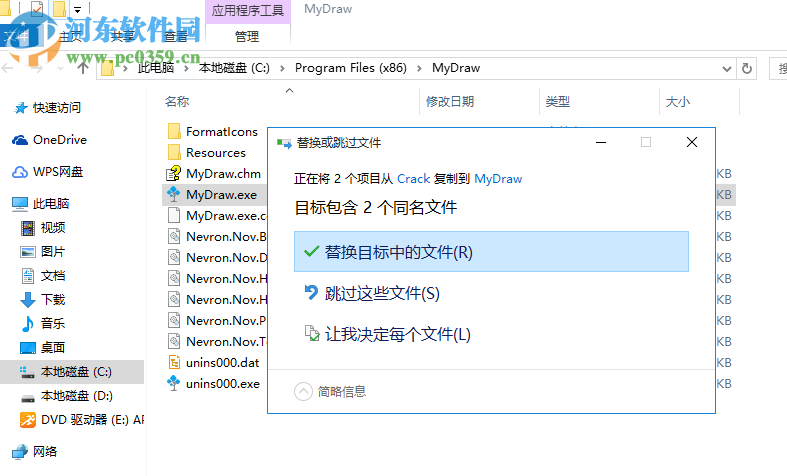The height and width of the screenshot is (476, 787).
Task: Click the decide-each-file icon
Action: 312,333
